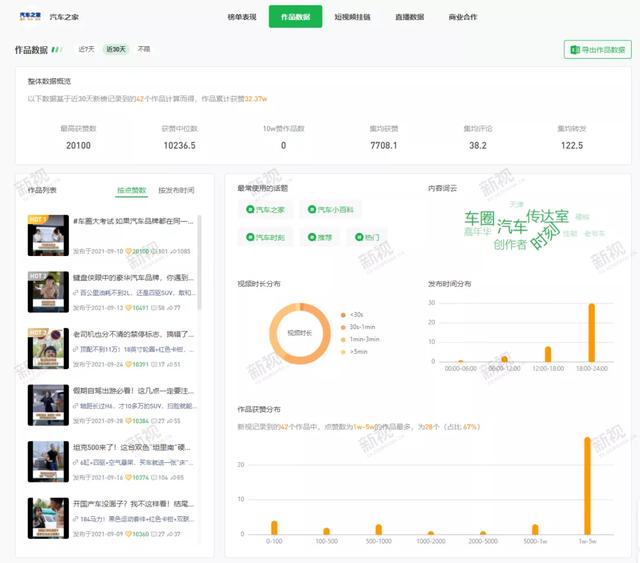Click the 导出作品数据 export button
640x563 pixels.
click(597, 49)
